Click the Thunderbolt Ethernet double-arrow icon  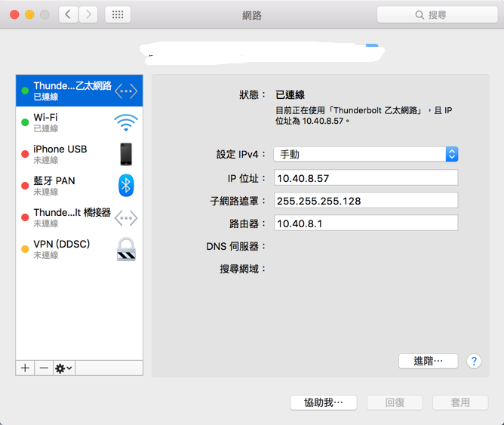[x=126, y=91]
